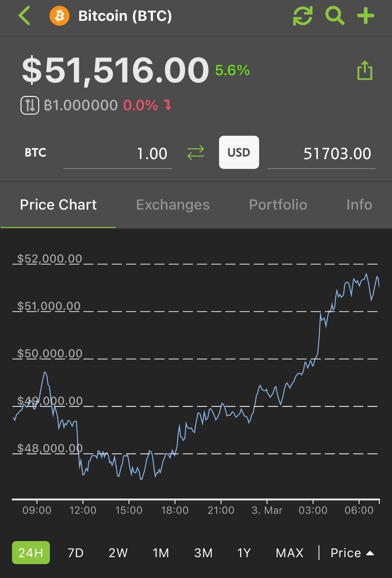Open the search magnifier icon
The width and height of the screenshot is (392, 578).
tap(335, 15)
